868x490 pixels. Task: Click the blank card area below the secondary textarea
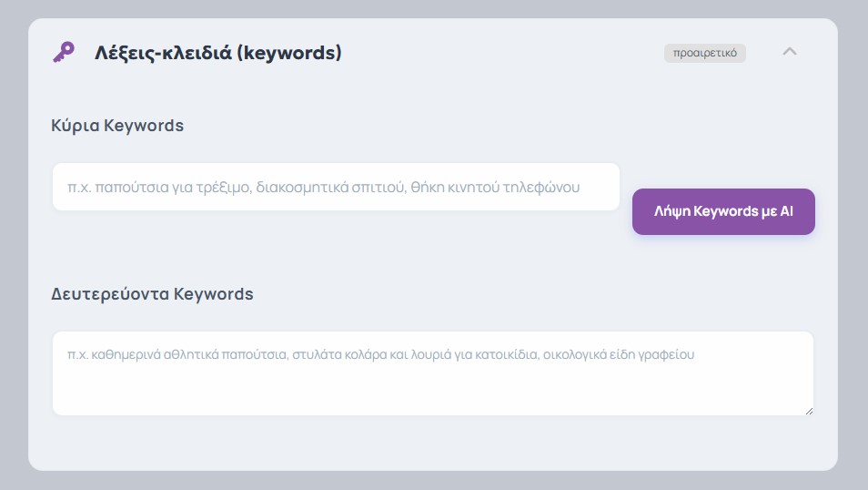432,444
